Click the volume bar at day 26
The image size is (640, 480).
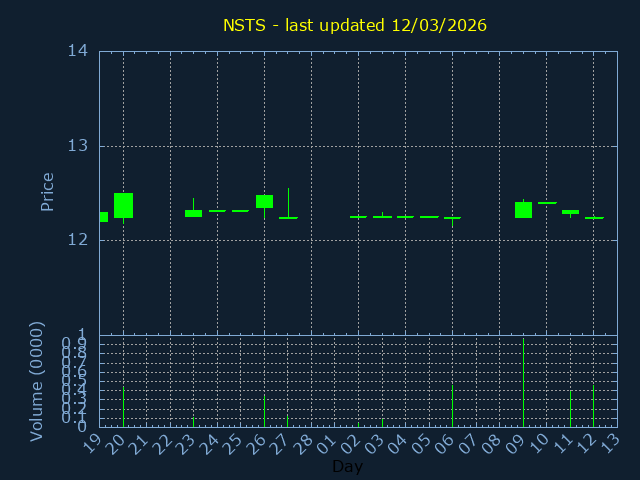(x=264, y=410)
